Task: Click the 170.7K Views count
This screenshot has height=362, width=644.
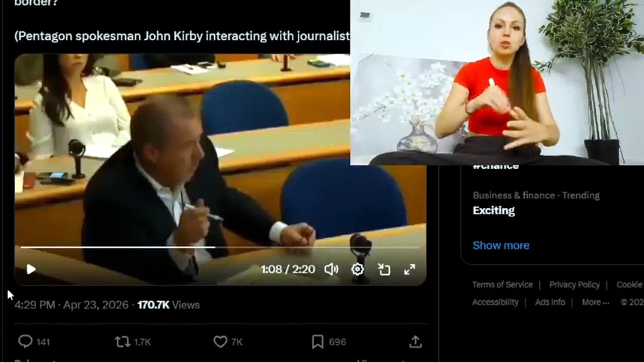Action: tap(169, 305)
